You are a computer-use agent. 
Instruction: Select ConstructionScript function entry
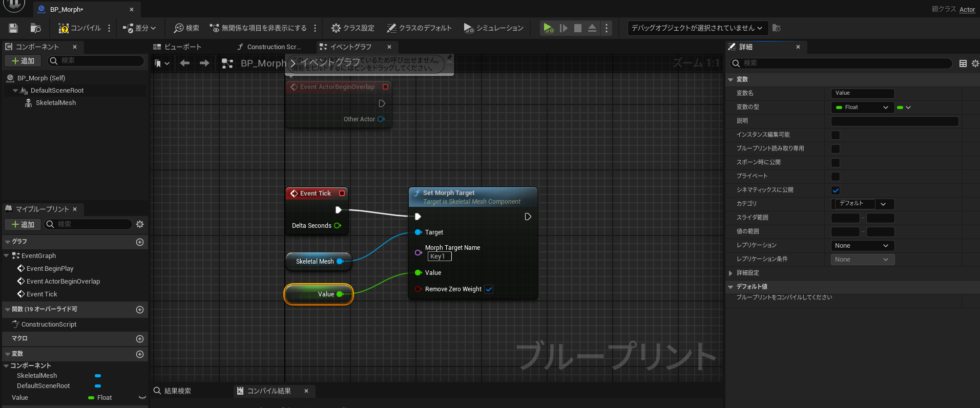49,324
